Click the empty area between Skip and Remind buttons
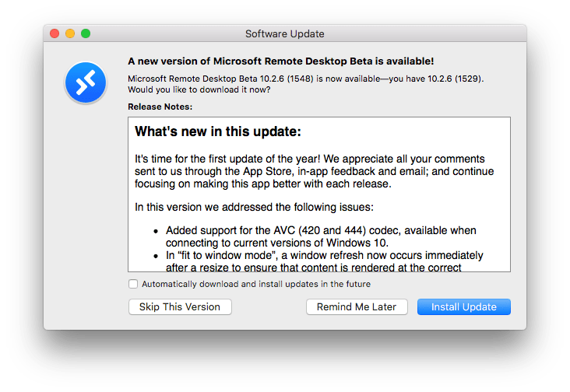Screen dimensions: 570x392 click(269, 306)
